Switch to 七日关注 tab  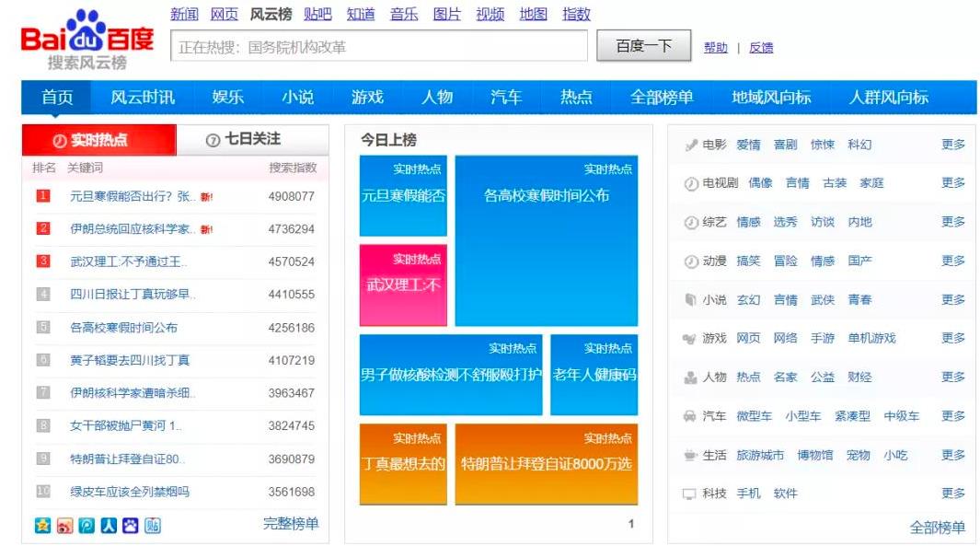[252, 139]
